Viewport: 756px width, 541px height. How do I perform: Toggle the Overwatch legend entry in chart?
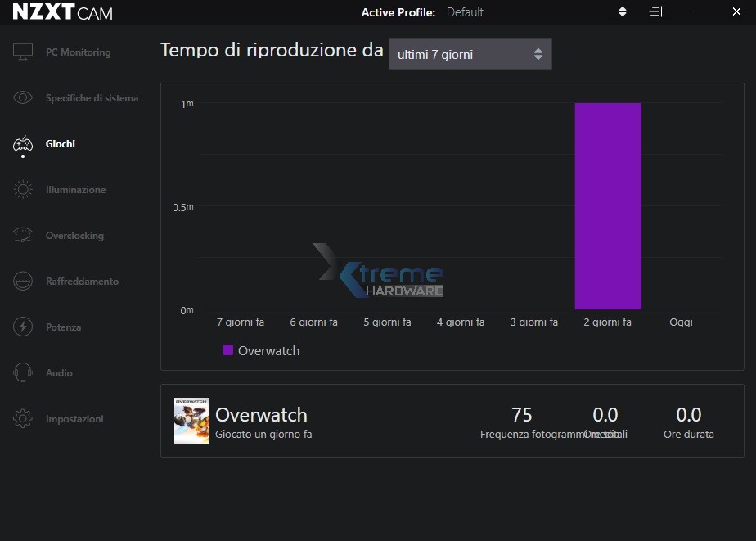(x=268, y=350)
